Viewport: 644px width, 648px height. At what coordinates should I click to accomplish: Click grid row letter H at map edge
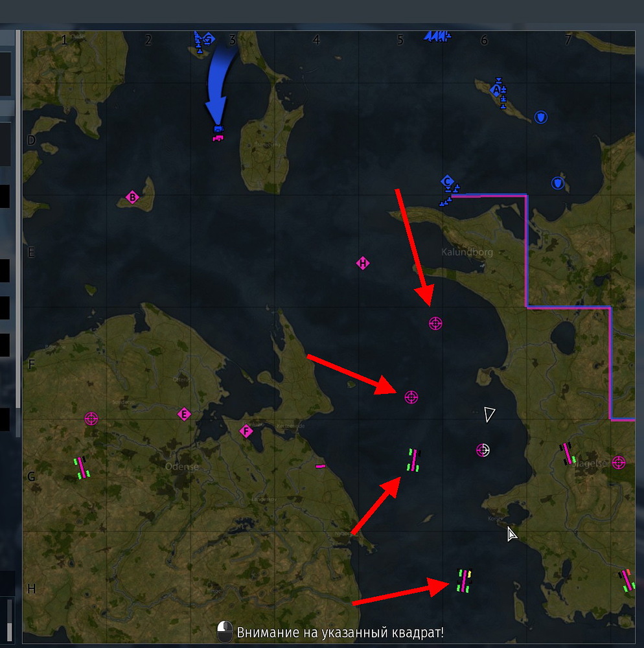[x=31, y=588]
